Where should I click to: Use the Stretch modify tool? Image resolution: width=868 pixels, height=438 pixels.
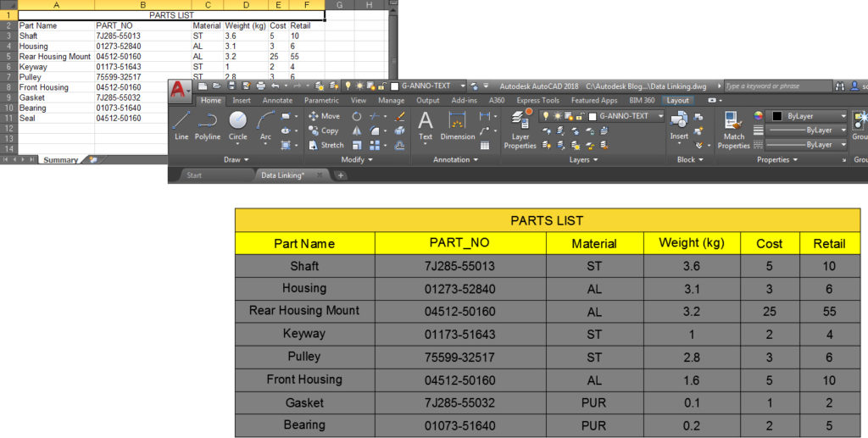tap(326, 145)
